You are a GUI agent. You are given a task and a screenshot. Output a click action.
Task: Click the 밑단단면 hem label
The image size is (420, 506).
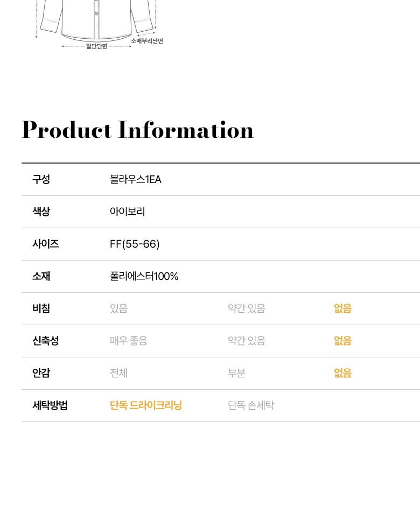click(x=97, y=46)
